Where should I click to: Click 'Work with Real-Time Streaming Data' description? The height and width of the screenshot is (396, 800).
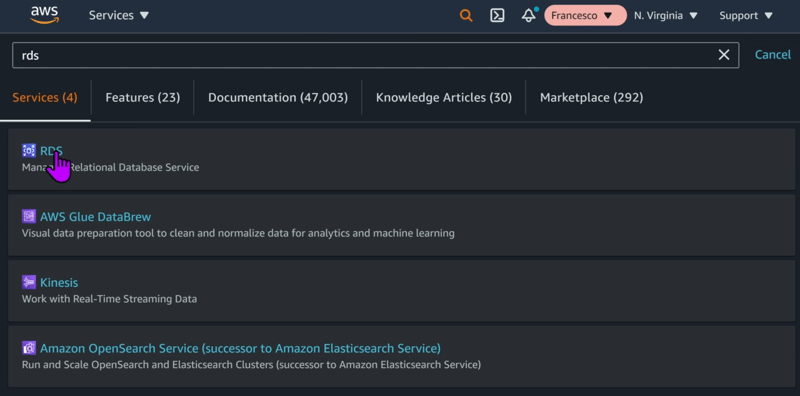coord(109,299)
